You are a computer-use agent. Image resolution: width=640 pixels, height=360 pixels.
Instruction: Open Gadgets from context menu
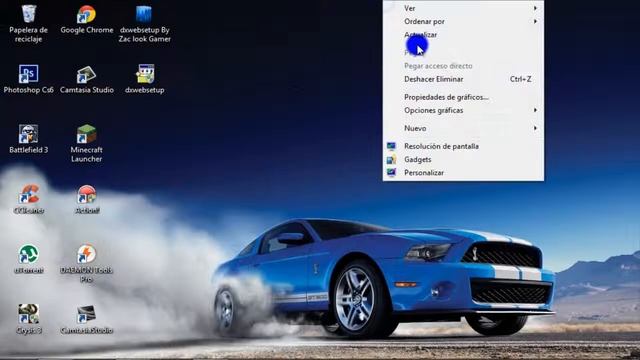[463, 159]
